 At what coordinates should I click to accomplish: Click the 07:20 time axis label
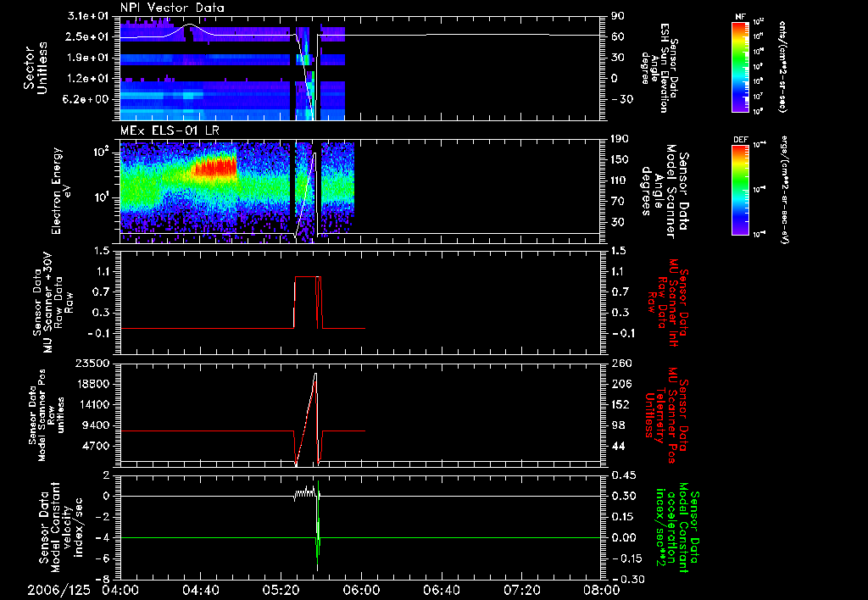(521, 591)
